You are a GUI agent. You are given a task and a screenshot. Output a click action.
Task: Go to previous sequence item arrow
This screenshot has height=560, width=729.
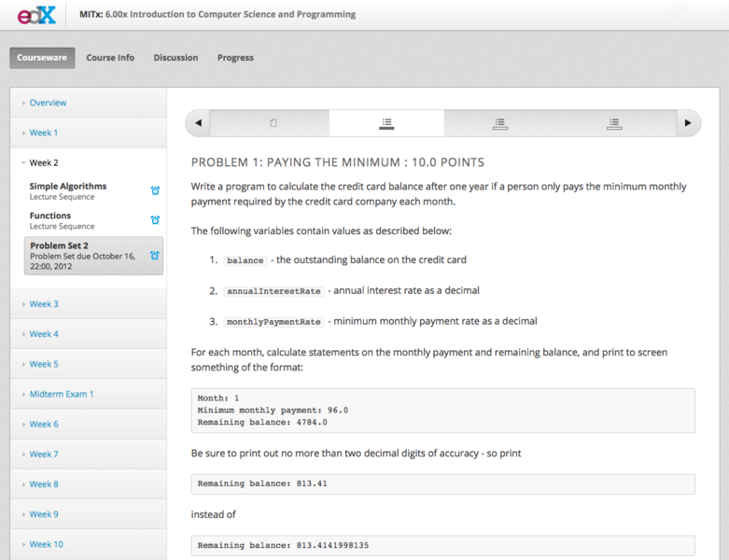coord(198,123)
